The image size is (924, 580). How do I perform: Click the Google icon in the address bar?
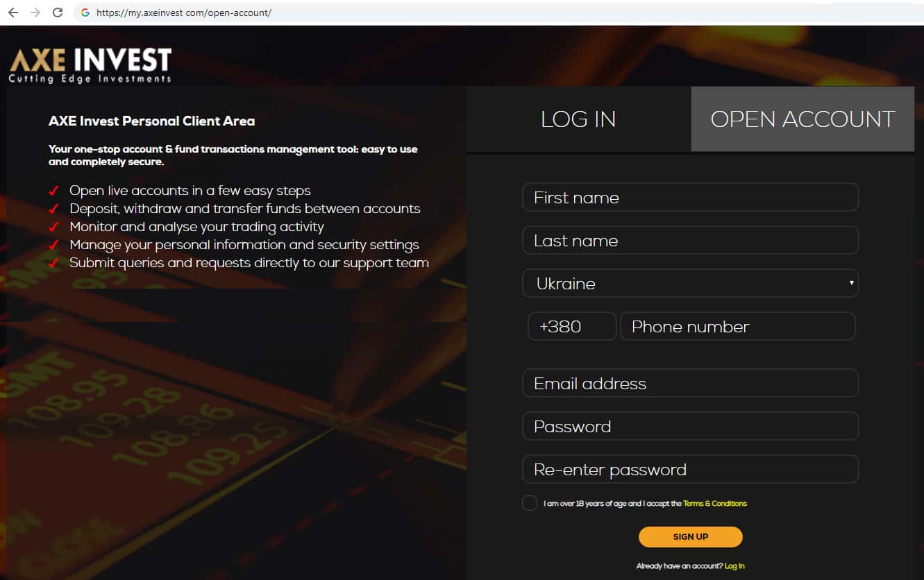point(85,12)
